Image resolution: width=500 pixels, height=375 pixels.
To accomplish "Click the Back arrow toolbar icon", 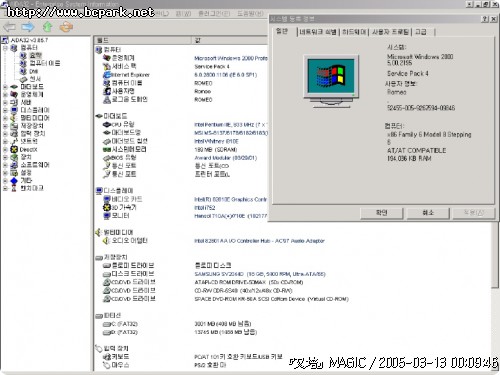I will (x=9, y=27).
